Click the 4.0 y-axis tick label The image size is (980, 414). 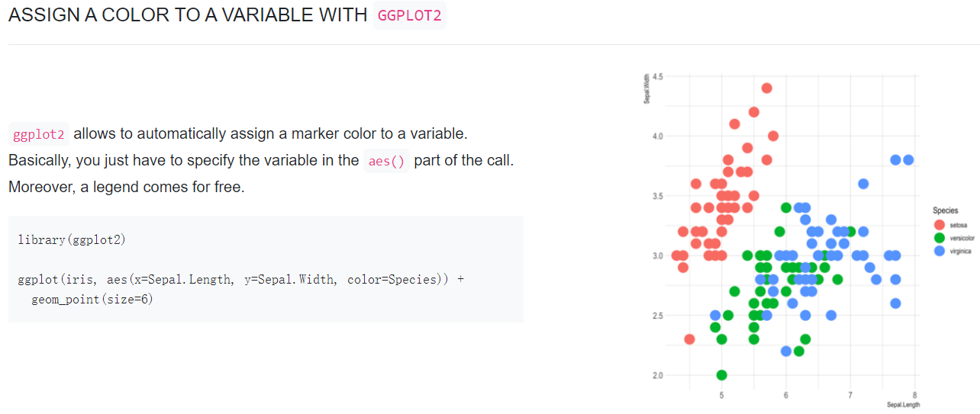tap(656, 136)
